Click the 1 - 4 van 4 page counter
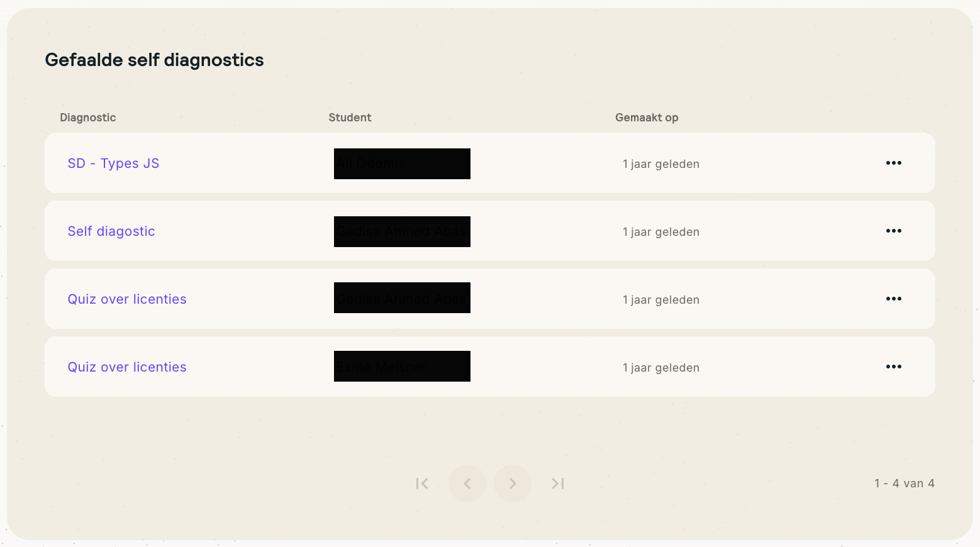Image resolution: width=980 pixels, height=547 pixels. point(904,483)
